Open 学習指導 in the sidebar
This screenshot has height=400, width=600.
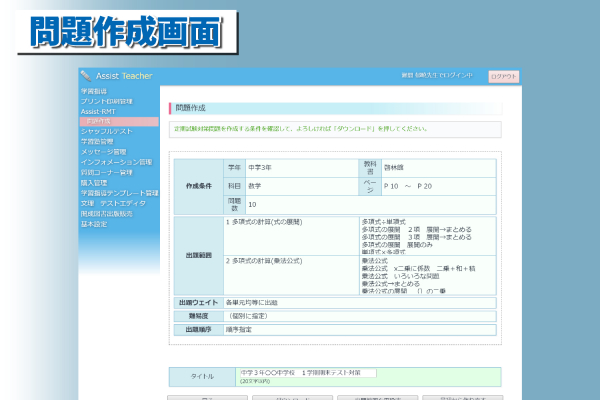(93, 92)
